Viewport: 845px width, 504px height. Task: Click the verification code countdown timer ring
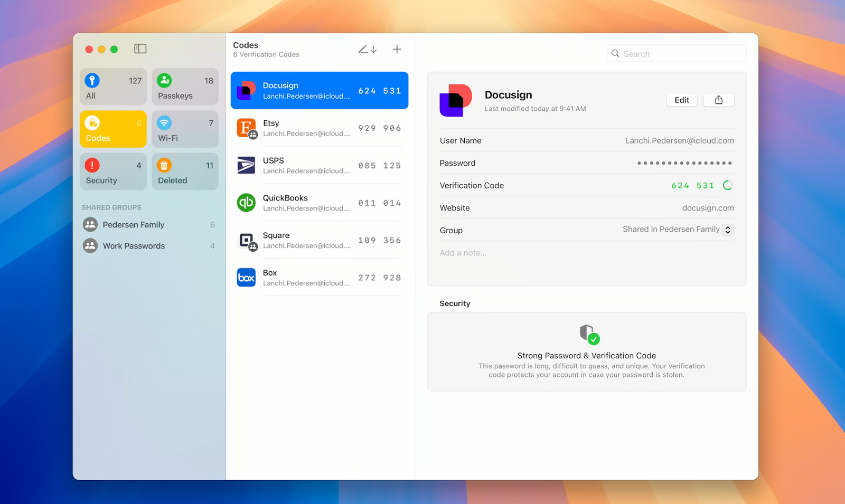728,185
